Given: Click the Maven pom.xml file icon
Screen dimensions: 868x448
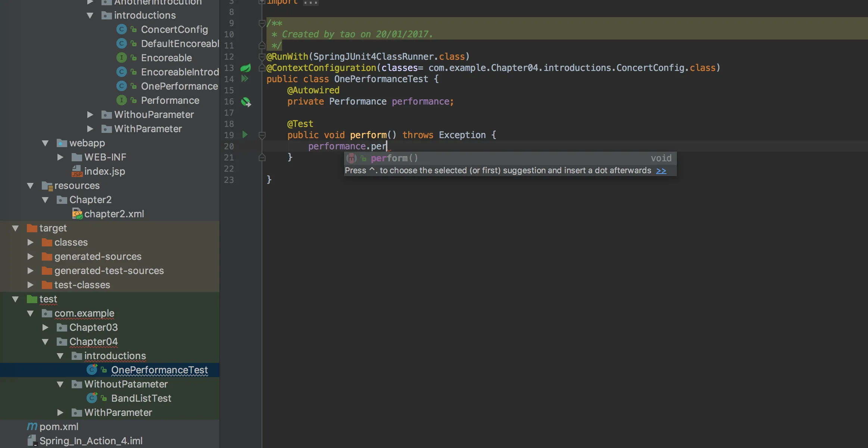Looking at the screenshot, I should point(32,426).
